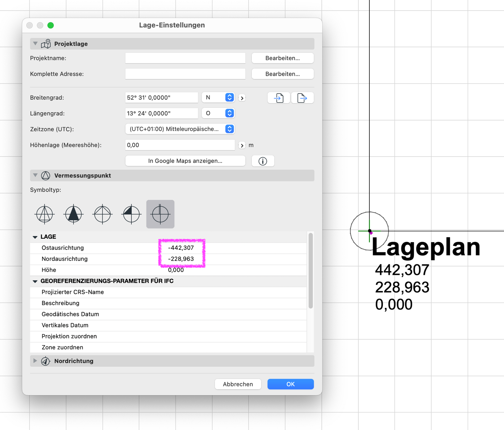The width and height of the screenshot is (504, 430).
Task: Confirm with the OK button
Action: tap(290, 384)
